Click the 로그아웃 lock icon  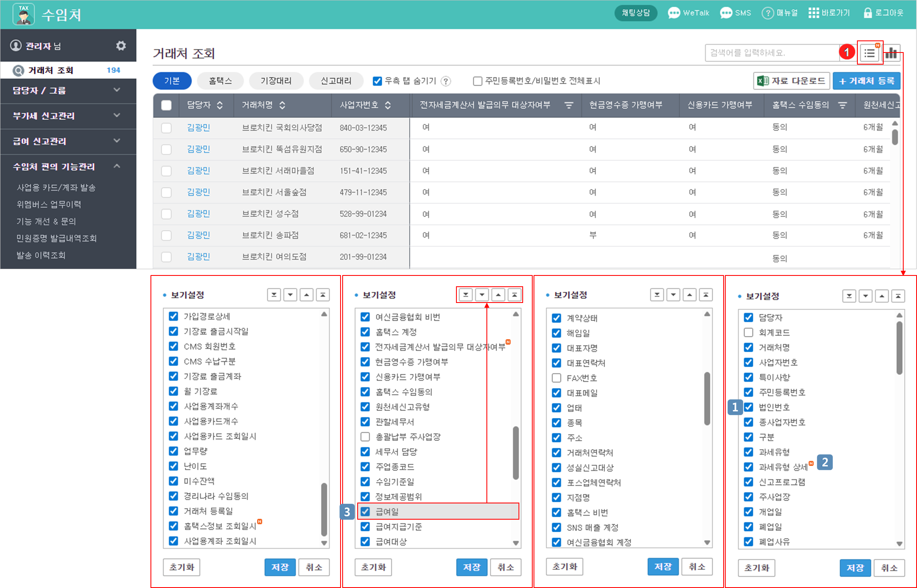(x=867, y=13)
